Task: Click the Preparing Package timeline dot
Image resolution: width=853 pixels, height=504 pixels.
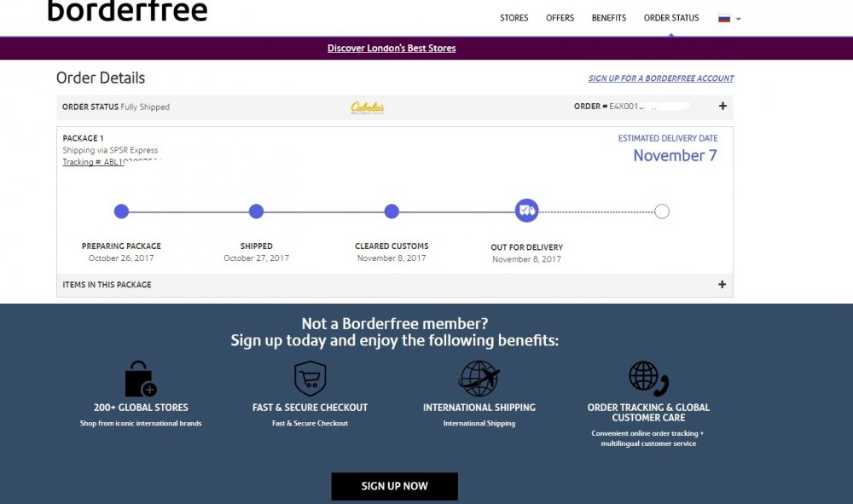Action: 121,211
